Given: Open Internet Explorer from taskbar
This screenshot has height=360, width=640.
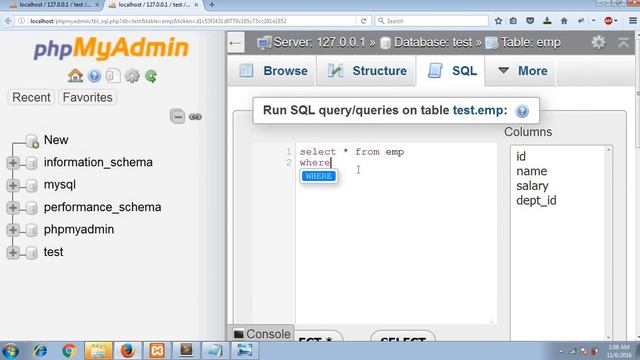Looking at the screenshot, I should [x=40, y=351].
